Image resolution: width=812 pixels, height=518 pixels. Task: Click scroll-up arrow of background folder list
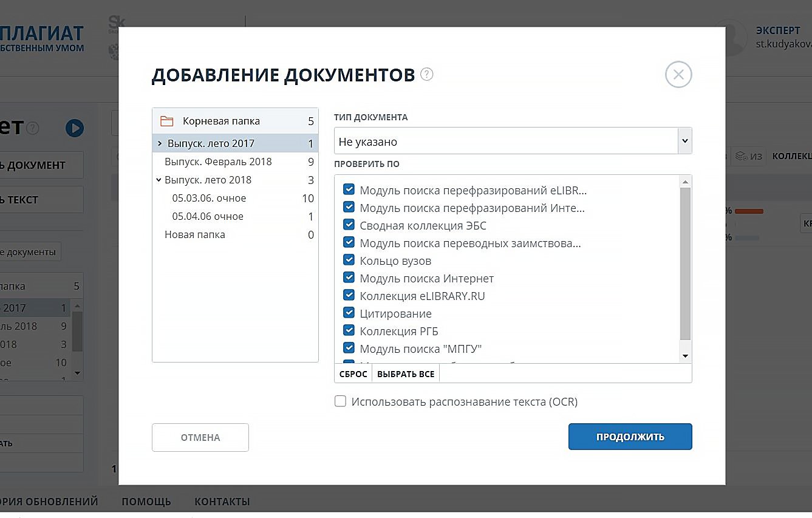coord(77,305)
